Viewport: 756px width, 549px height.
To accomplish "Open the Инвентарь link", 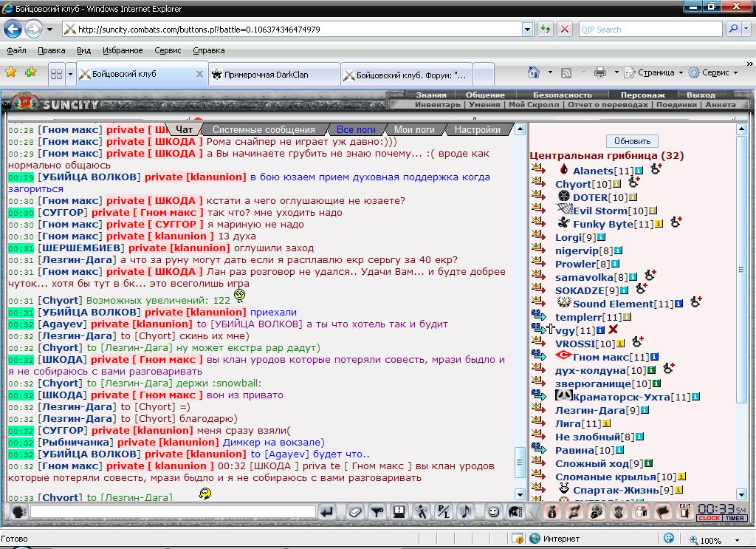I will tap(437, 105).
